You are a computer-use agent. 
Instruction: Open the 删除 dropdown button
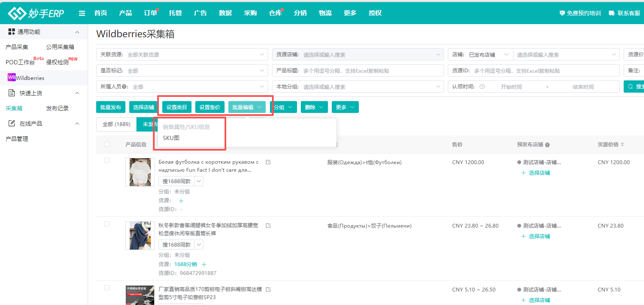point(314,107)
